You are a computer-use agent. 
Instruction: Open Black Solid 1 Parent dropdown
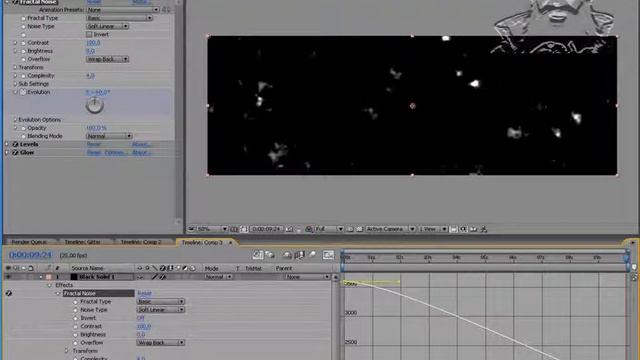tap(307, 277)
